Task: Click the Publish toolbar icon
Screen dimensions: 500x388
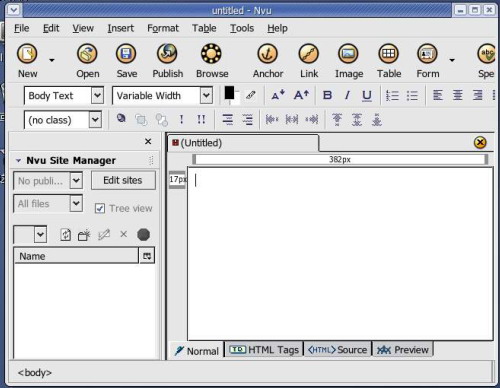Action: (x=167, y=54)
